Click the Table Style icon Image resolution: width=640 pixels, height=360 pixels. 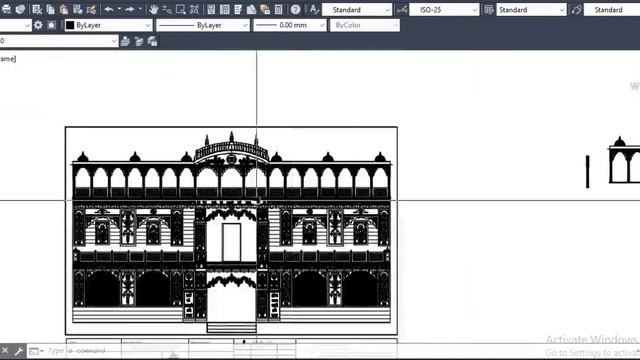point(489,9)
